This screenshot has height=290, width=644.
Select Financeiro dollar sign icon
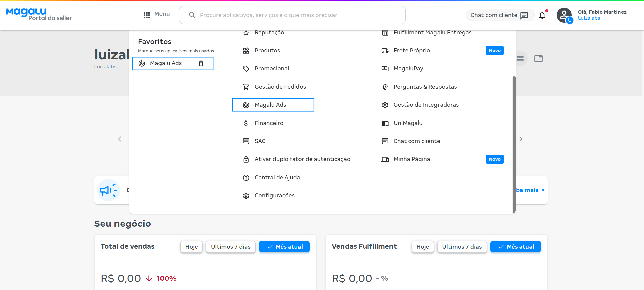coord(246,123)
